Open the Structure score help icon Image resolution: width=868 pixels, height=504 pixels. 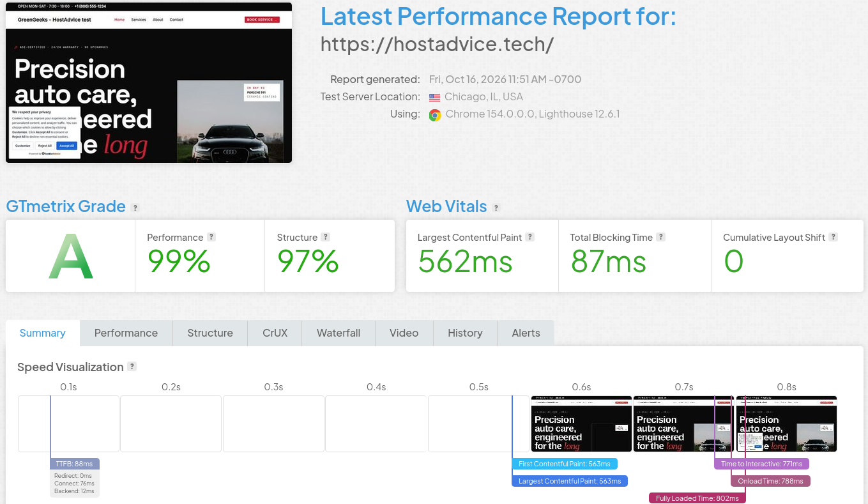[326, 237]
